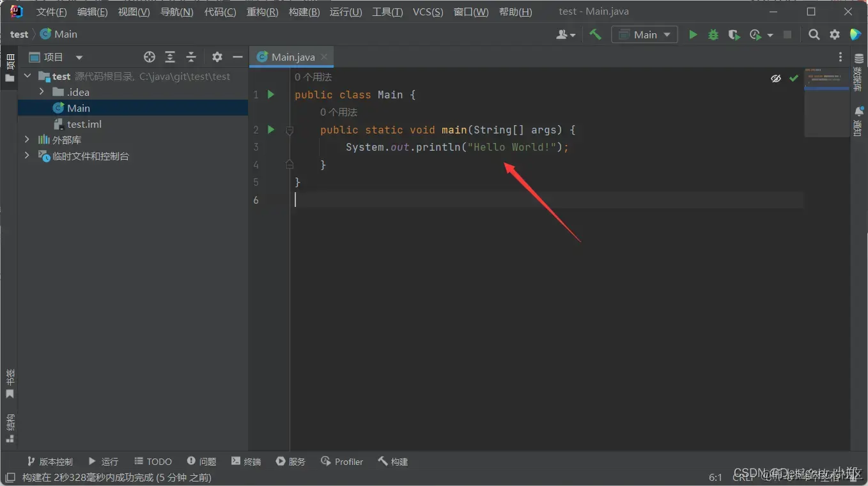Open the 代码(C) menu
The height and width of the screenshot is (486, 868).
[220, 12]
